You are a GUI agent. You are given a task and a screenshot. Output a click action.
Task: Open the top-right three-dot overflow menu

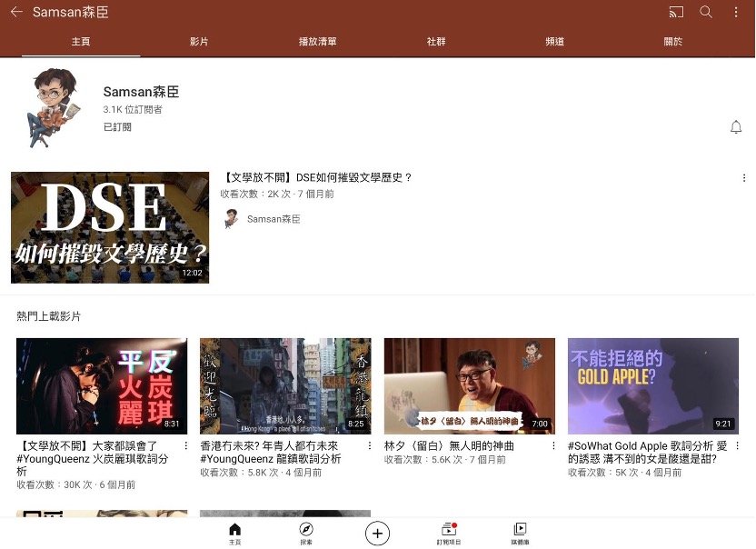coord(736,13)
